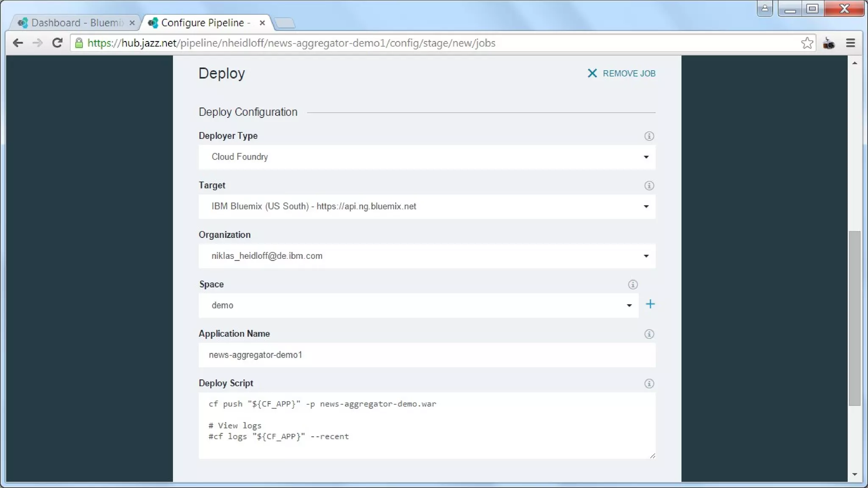868x488 pixels.
Task: Click the plus icon to add space
Action: (650, 304)
